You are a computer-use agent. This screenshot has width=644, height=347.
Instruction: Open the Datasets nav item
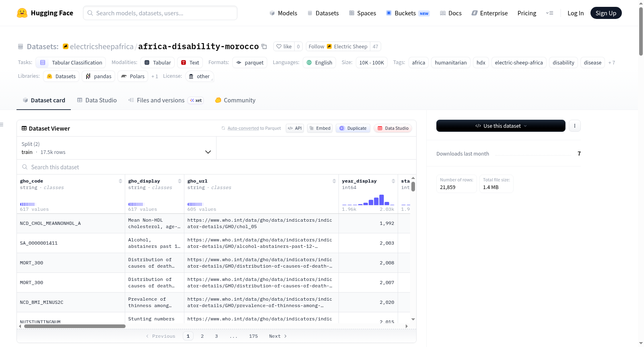click(x=323, y=13)
